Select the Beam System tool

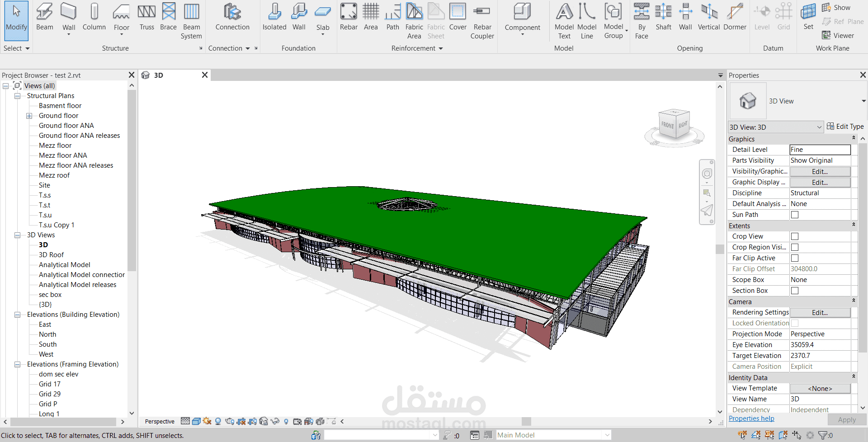point(191,21)
